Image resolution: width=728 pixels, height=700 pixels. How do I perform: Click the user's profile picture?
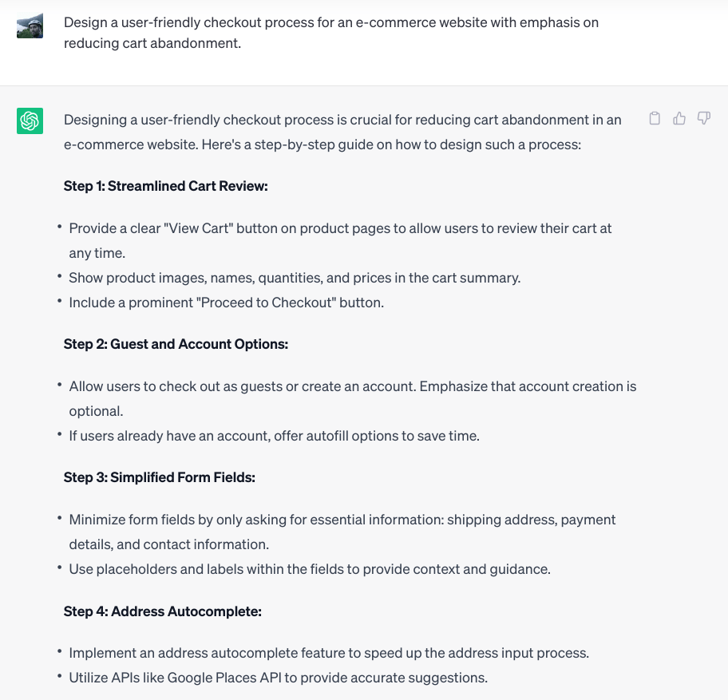click(x=30, y=26)
